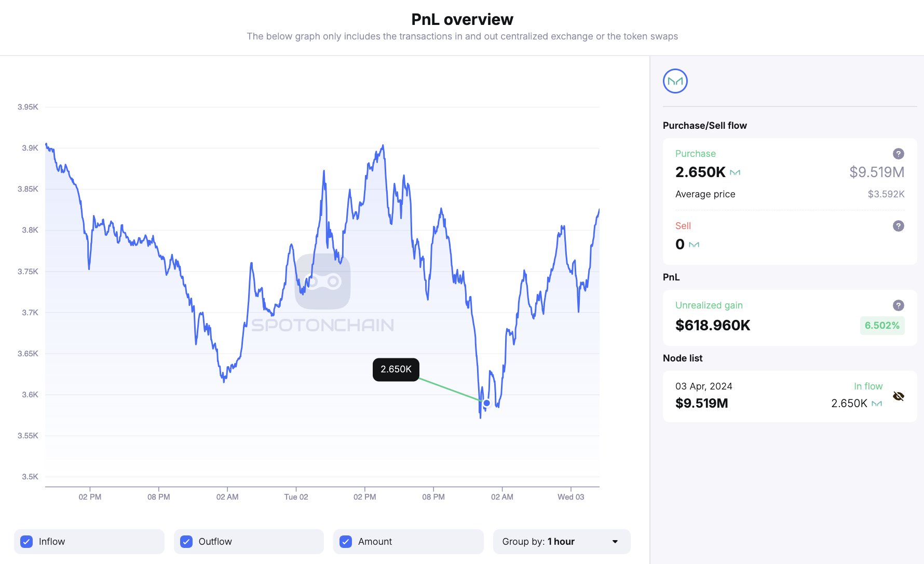Click the Purchase help question mark icon
This screenshot has height=564, width=924.
coord(898,154)
